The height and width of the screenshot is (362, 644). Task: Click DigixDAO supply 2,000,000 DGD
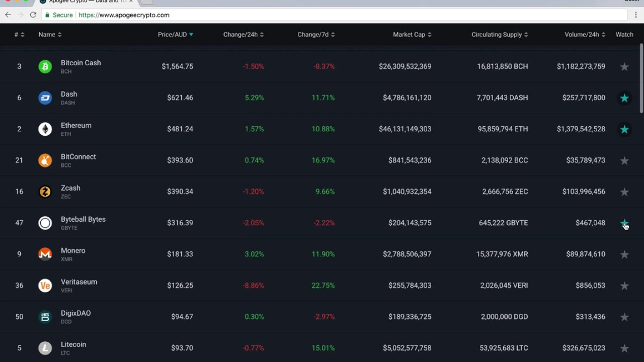coord(504,317)
